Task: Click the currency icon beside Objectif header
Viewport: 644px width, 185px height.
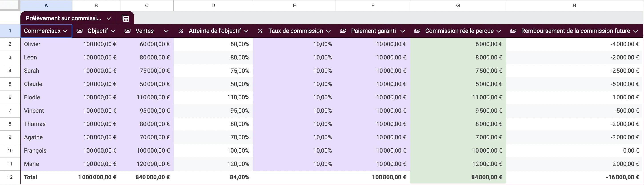Action: tap(80, 31)
